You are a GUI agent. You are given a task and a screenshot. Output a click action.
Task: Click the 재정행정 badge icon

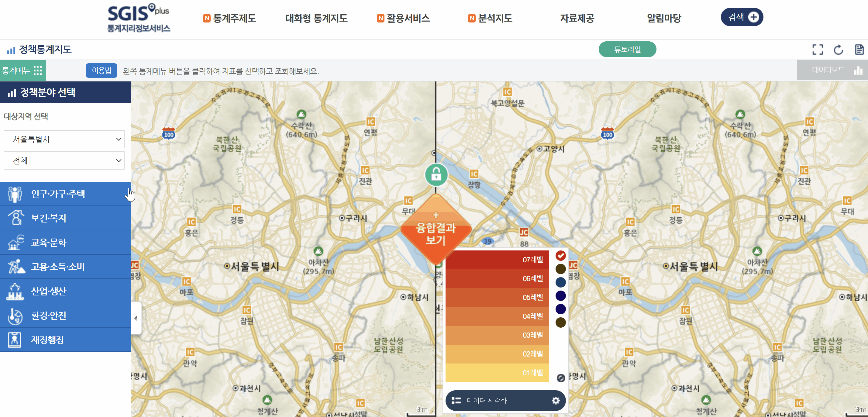pyautogui.click(x=15, y=340)
